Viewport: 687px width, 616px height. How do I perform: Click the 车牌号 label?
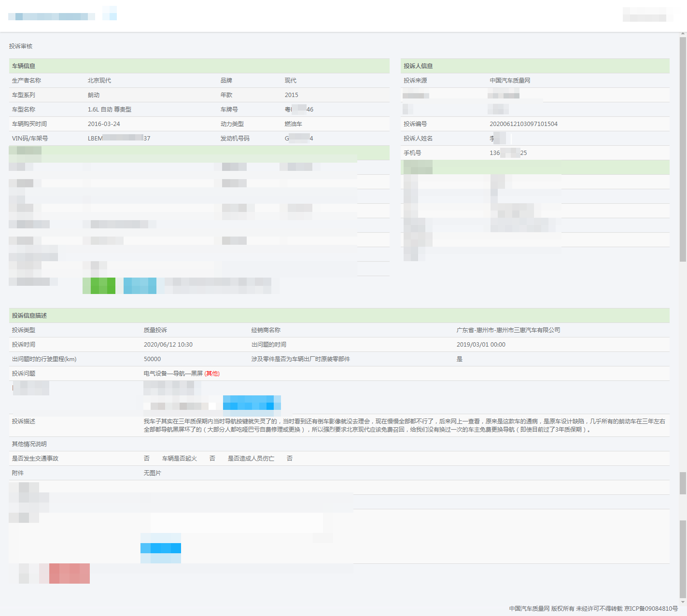[229, 110]
